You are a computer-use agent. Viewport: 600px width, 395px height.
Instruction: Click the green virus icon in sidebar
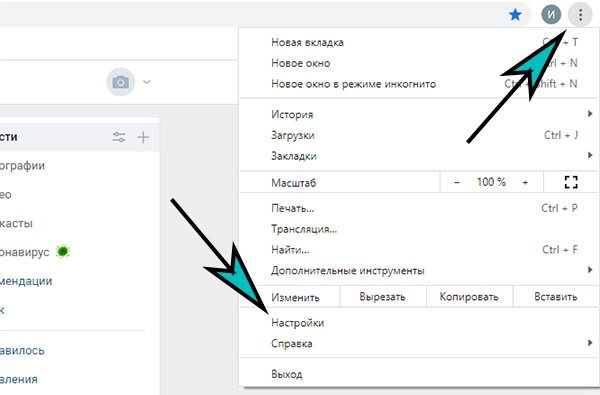(63, 251)
